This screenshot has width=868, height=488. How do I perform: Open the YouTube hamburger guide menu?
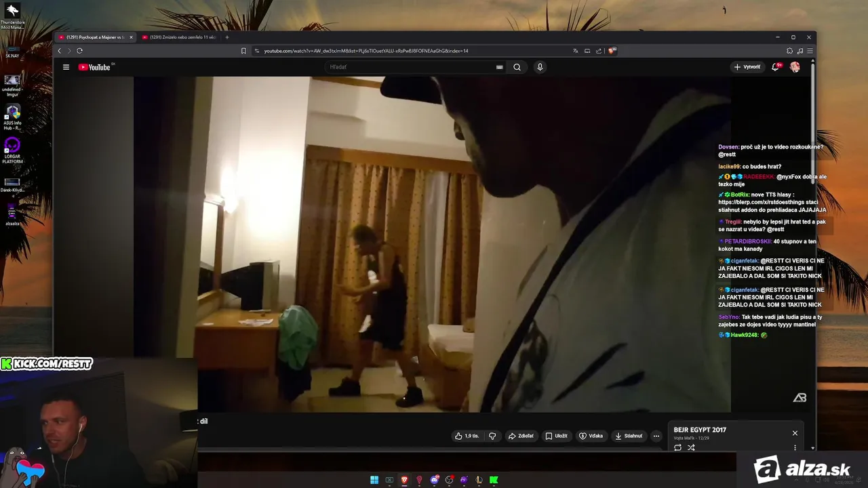[x=66, y=67]
